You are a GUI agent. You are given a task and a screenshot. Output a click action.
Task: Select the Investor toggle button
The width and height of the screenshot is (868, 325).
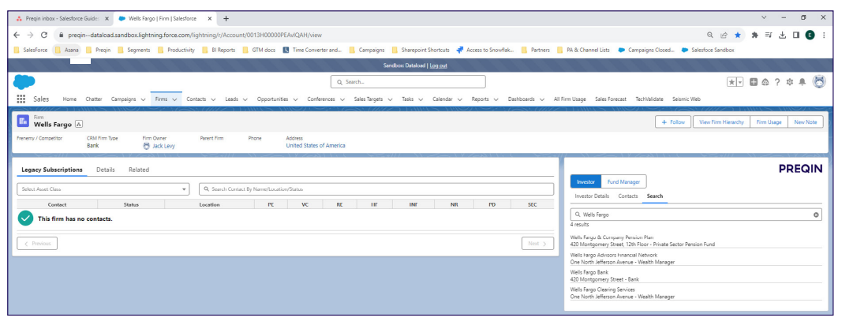pyautogui.click(x=586, y=181)
